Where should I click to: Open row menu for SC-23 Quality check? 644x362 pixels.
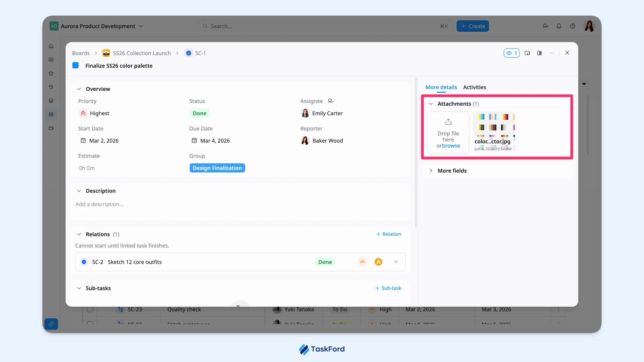[559, 309]
